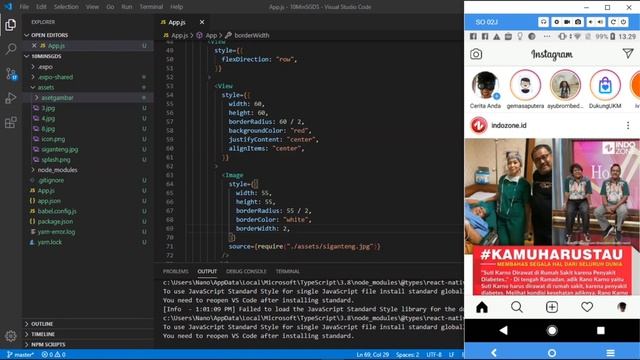Open babel.config.js in the explorer

coord(88,211)
